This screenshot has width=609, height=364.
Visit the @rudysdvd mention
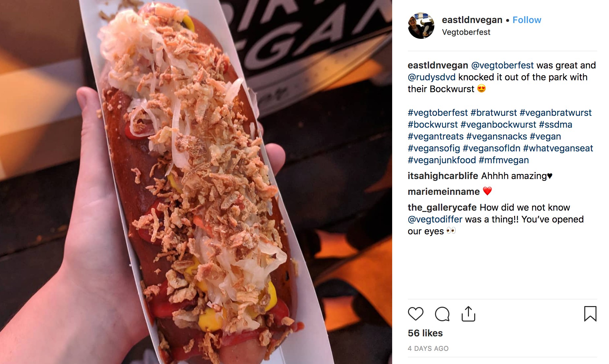tap(432, 77)
